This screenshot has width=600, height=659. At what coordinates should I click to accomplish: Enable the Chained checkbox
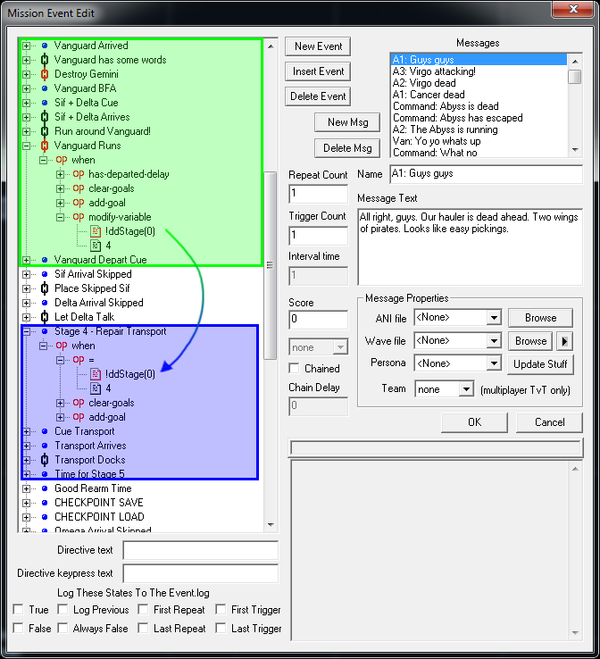click(x=296, y=369)
